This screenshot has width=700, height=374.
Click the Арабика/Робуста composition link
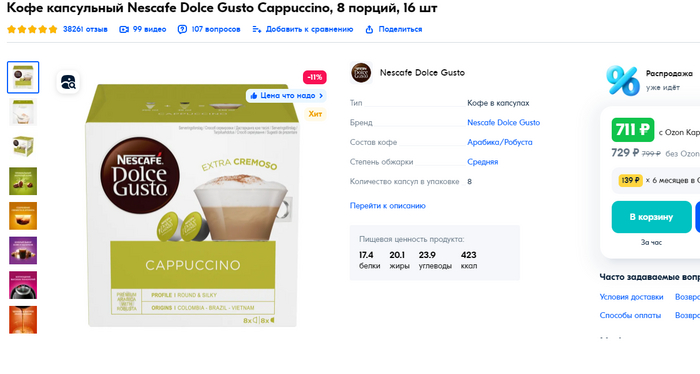point(500,142)
